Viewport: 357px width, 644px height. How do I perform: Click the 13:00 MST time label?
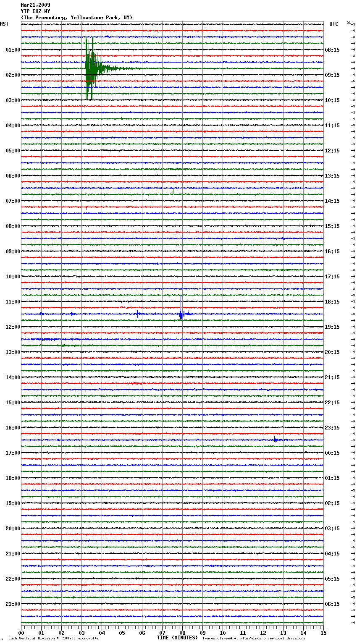click(13, 352)
